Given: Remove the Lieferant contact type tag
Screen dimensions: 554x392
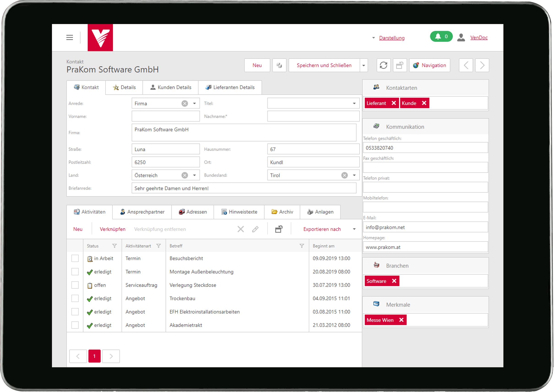Looking at the screenshot, I should click(x=394, y=103).
